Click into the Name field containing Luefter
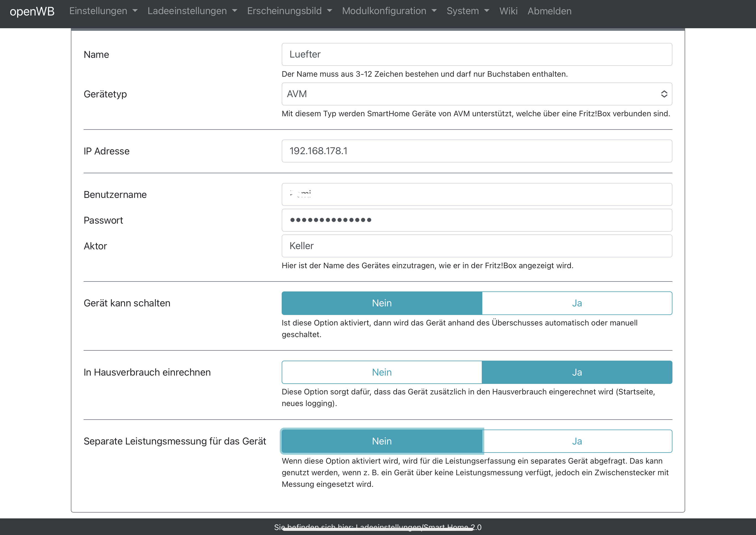756x535 pixels. click(476, 54)
